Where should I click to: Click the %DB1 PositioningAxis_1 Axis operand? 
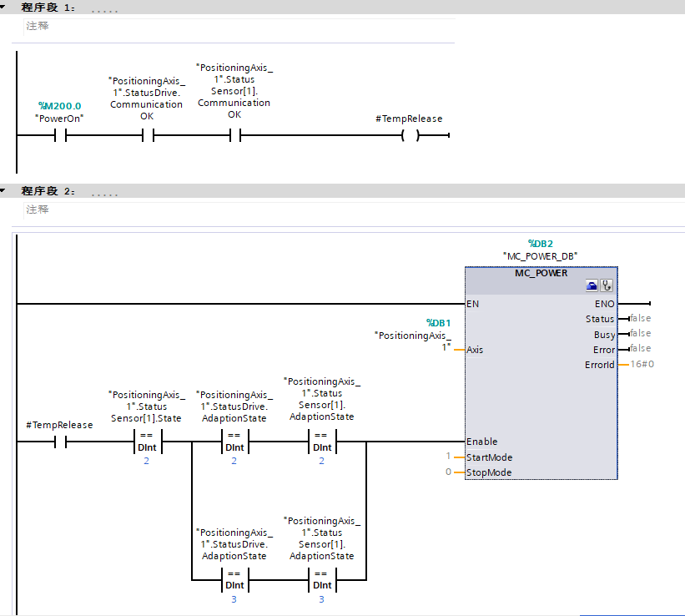(x=413, y=336)
